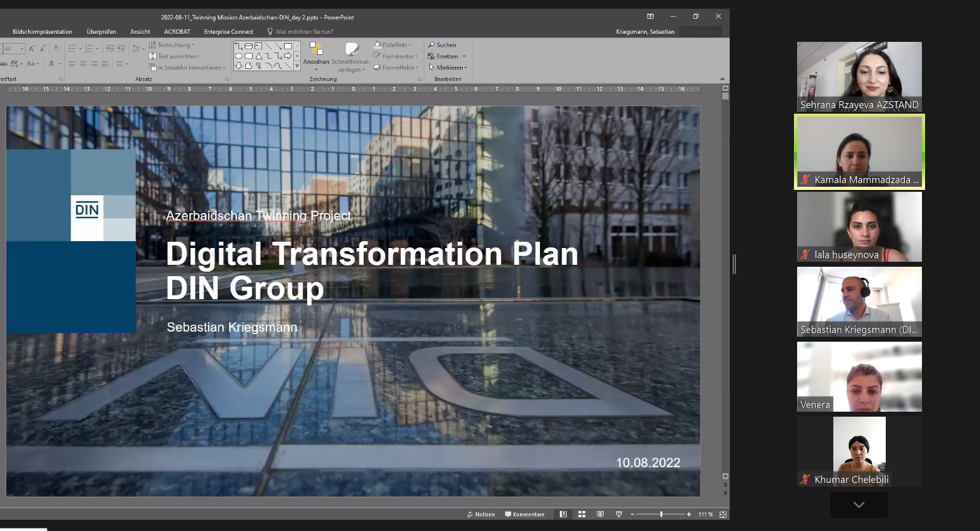980x531 pixels.
Task: Open the ACROBAT ribbon tab
Action: click(177, 32)
